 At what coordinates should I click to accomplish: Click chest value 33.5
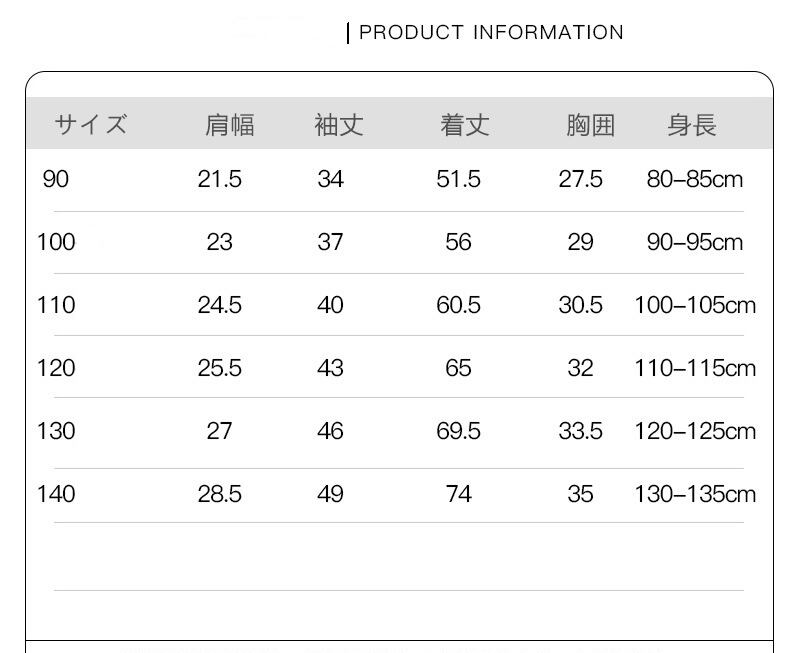(x=581, y=431)
